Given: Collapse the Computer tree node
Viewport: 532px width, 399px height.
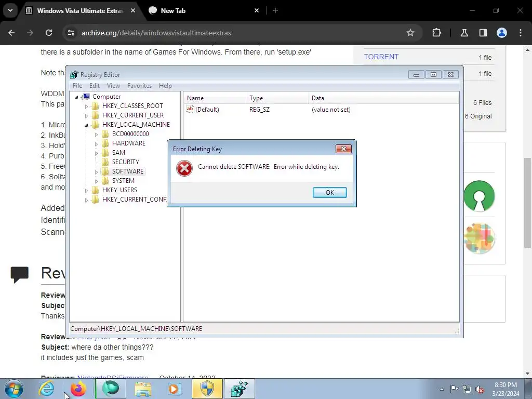Looking at the screenshot, I should pyautogui.click(x=77, y=97).
